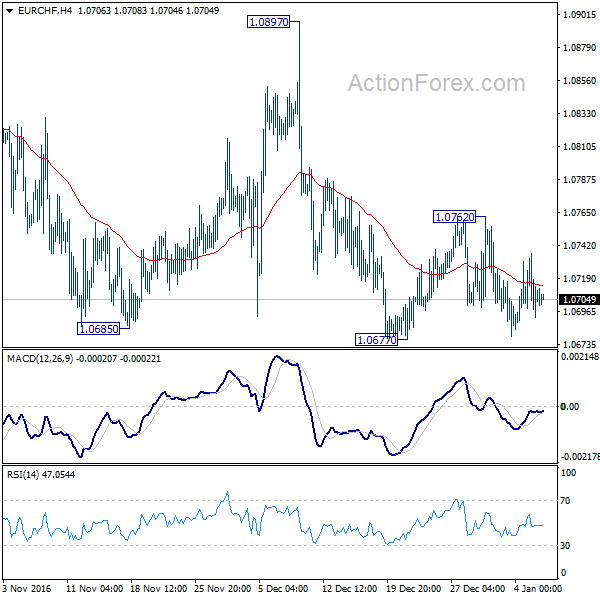
Task: Click the 1.07650 price axis value
Action: [x=579, y=212]
